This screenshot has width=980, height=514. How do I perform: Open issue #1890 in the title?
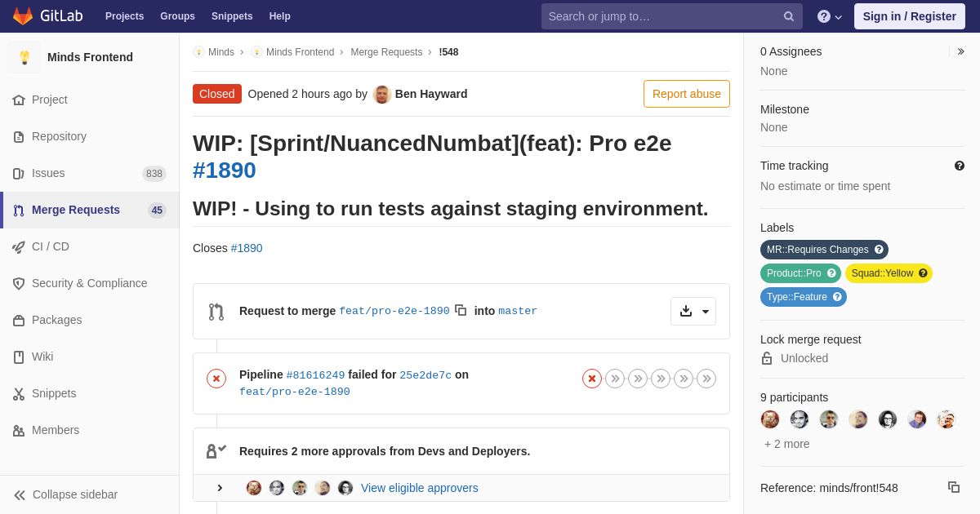pos(225,170)
